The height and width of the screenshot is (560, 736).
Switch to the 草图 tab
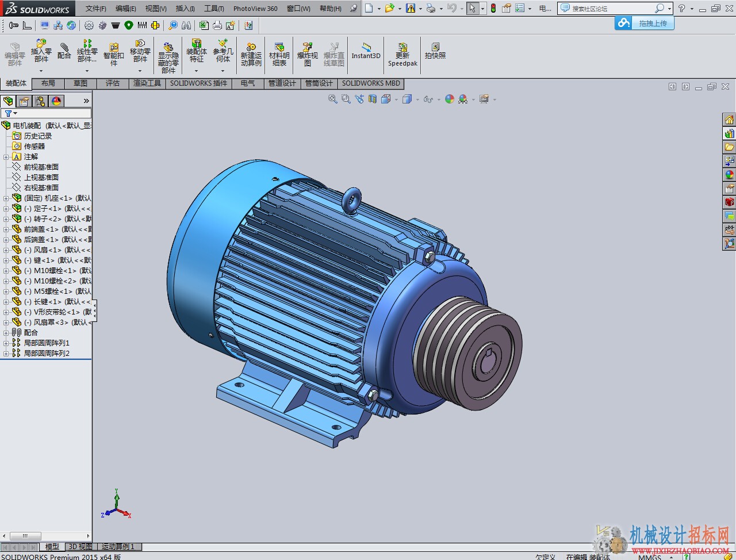[x=80, y=83]
